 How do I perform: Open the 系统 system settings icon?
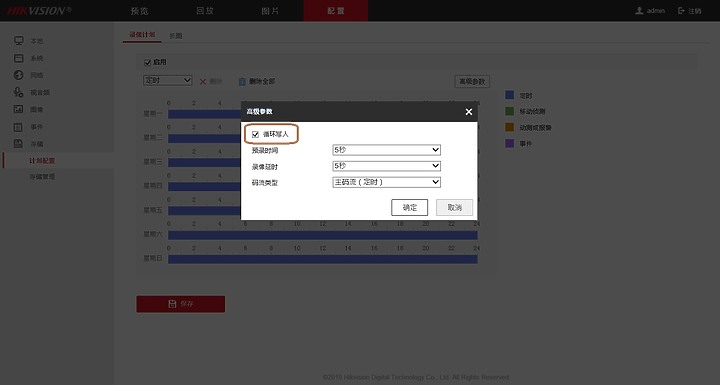click(x=18, y=58)
